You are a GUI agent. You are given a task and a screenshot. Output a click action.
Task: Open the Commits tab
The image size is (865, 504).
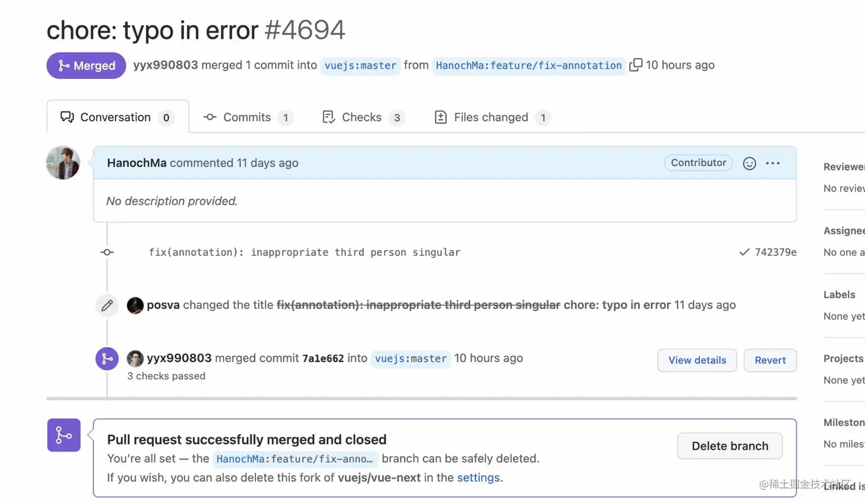pyautogui.click(x=248, y=117)
